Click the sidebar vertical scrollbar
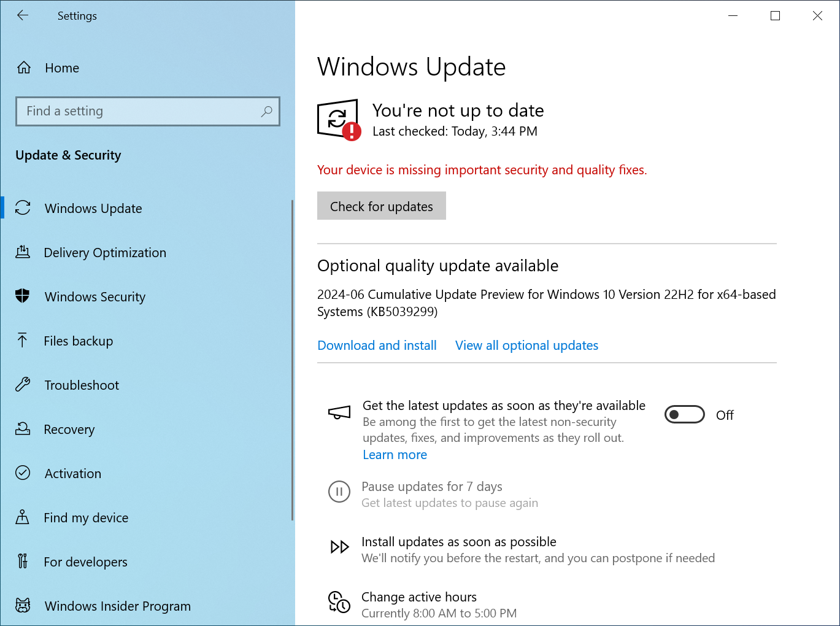The height and width of the screenshot is (626, 840). (292, 360)
